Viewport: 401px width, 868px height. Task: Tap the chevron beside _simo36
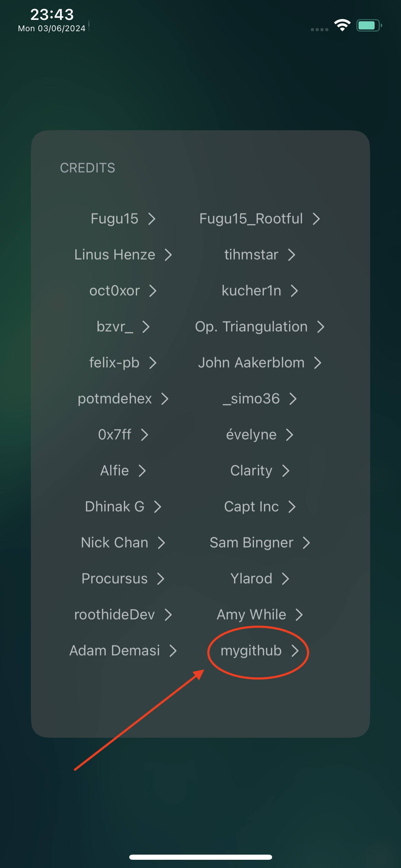(x=293, y=399)
